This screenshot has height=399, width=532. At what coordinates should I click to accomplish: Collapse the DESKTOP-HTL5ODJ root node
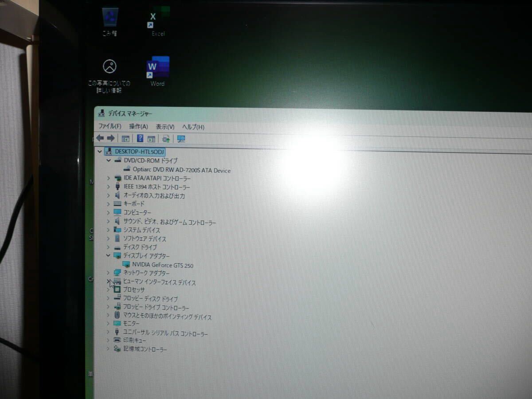[x=99, y=151]
